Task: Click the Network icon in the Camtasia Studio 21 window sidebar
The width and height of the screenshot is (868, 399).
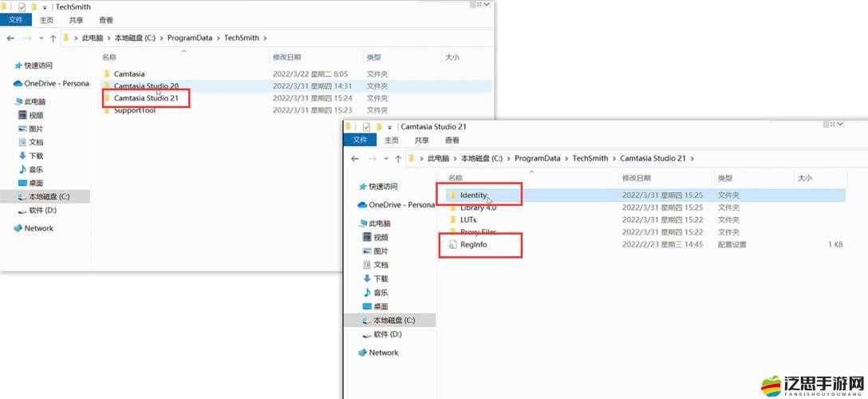Action: coord(363,353)
